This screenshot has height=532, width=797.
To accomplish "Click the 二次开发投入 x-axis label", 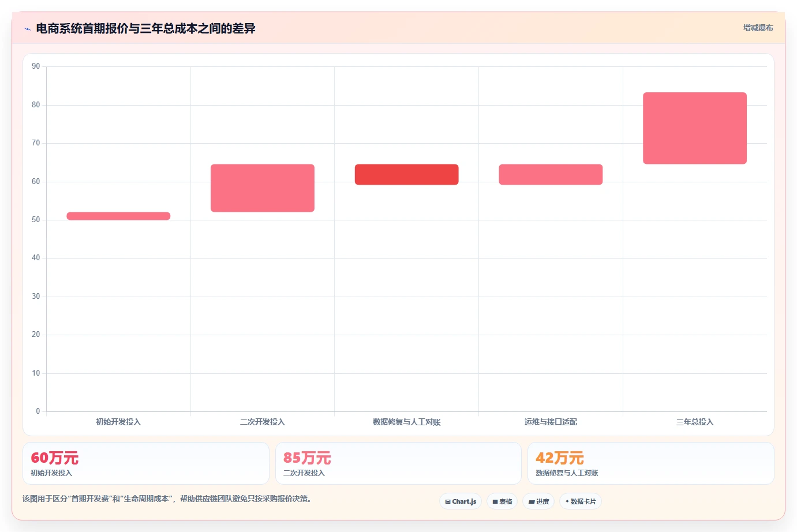I will tap(263, 422).
